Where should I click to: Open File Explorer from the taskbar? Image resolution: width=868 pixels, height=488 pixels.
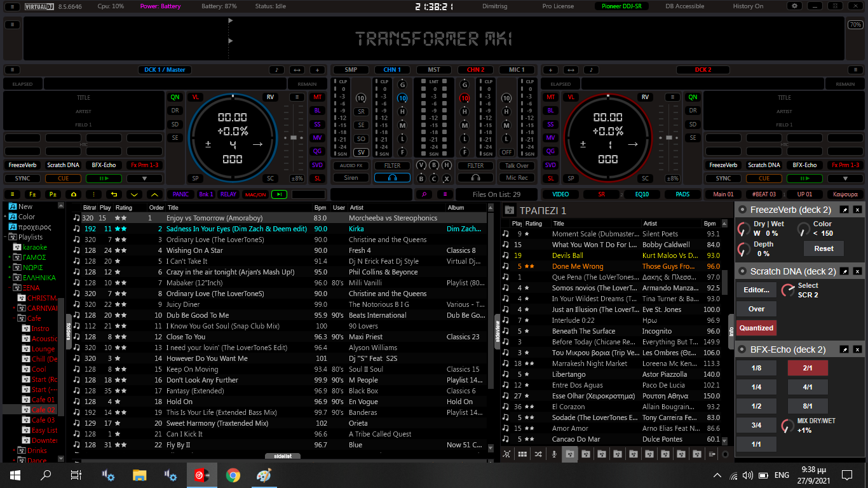point(140,475)
